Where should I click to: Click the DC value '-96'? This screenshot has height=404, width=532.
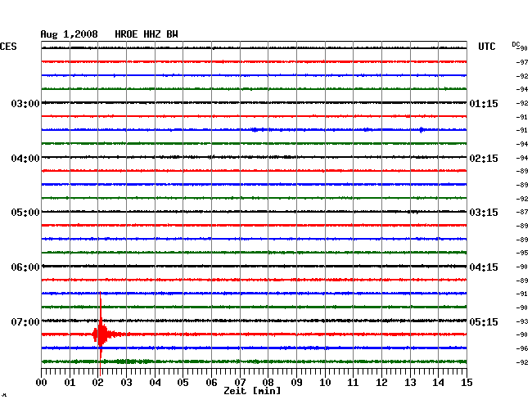(522, 348)
